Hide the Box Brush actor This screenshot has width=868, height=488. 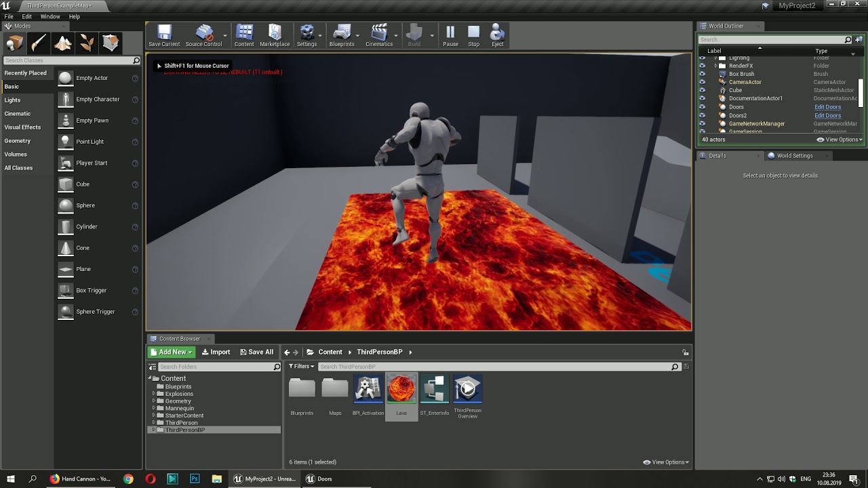pyautogui.click(x=702, y=74)
